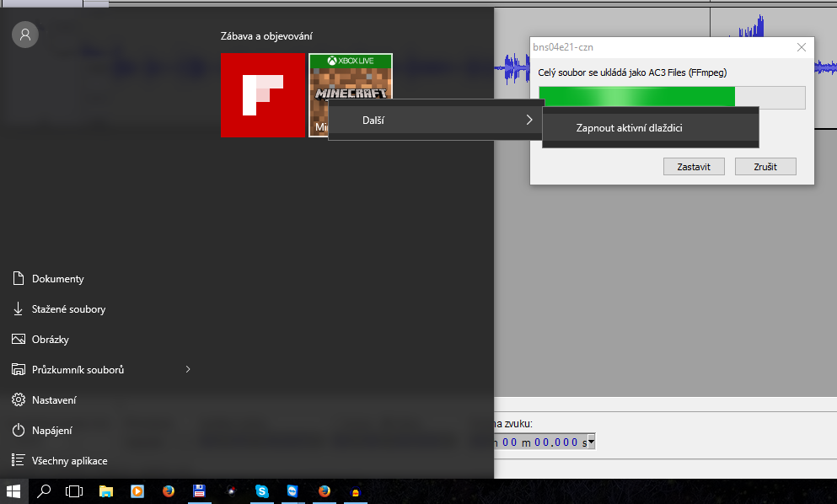
Task: Open the user account icon in Start menu
Action: pyautogui.click(x=25, y=35)
